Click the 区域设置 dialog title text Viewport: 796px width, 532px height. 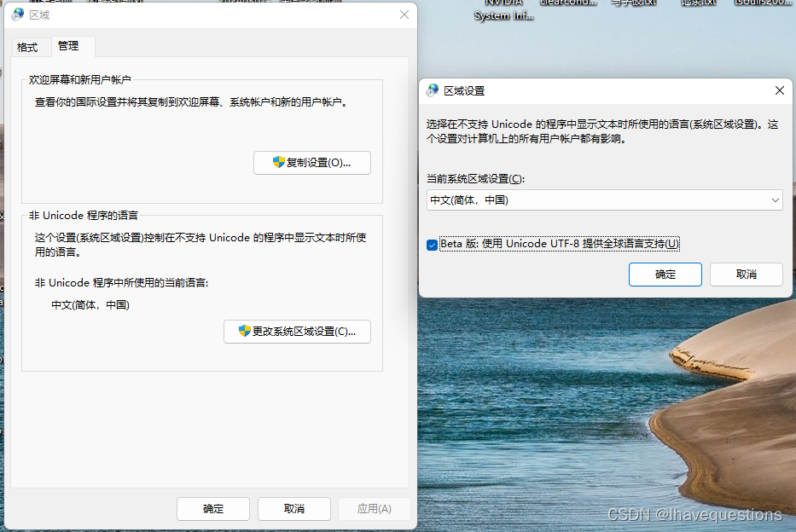pos(464,91)
